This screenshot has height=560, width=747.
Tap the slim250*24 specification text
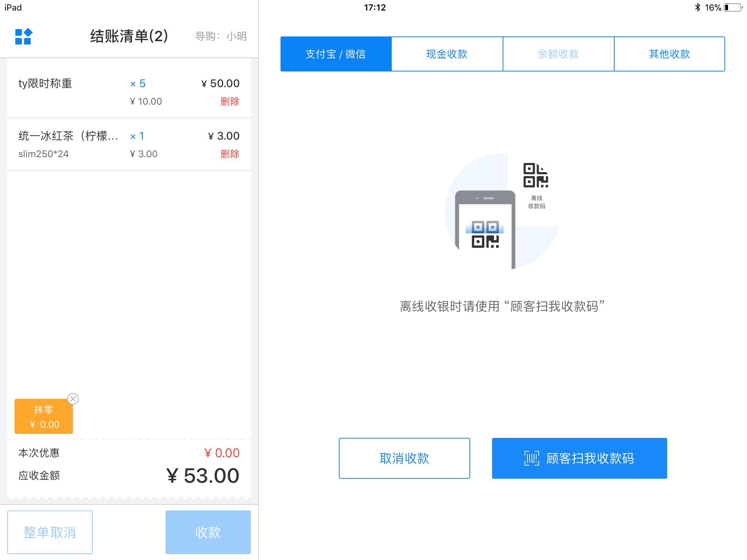coord(43,154)
